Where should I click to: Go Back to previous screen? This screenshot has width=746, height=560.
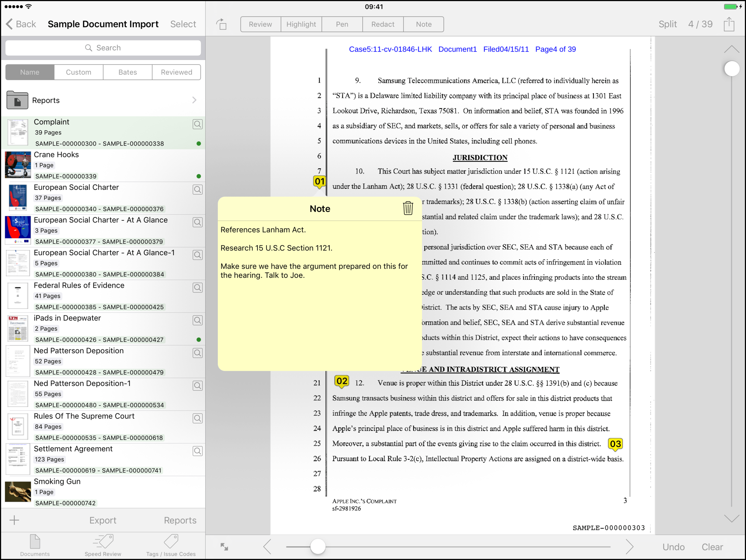click(21, 24)
